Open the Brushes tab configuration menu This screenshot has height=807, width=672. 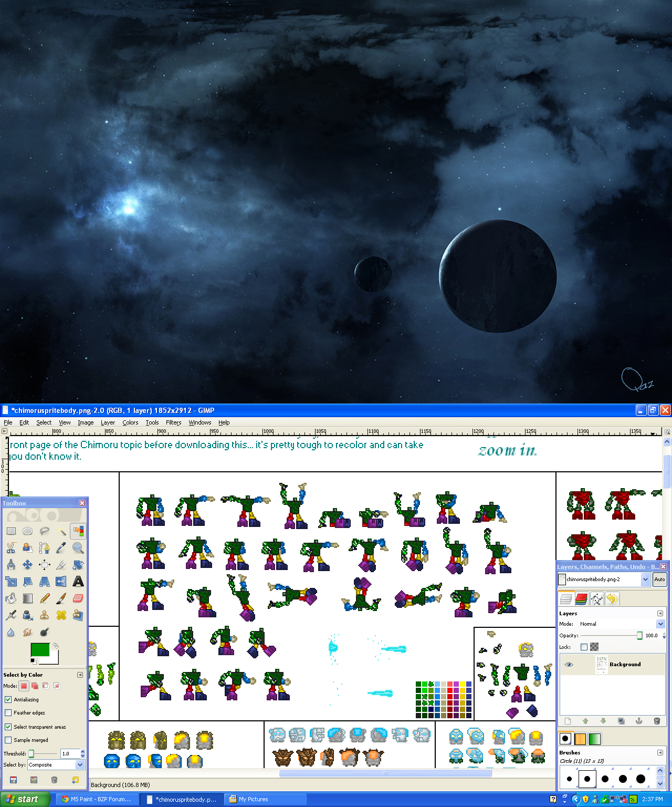click(x=660, y=752)
